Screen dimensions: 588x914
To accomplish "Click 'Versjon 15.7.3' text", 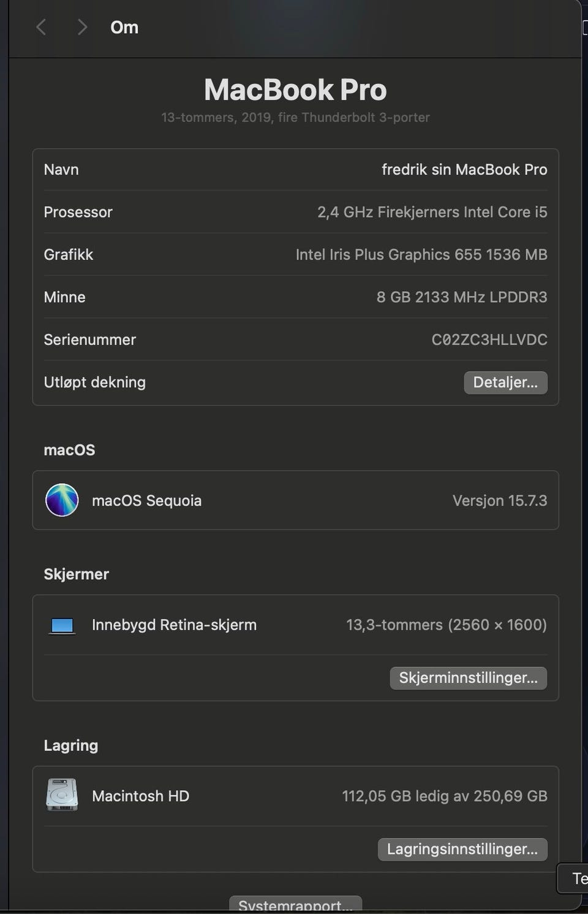I will 500,501.
